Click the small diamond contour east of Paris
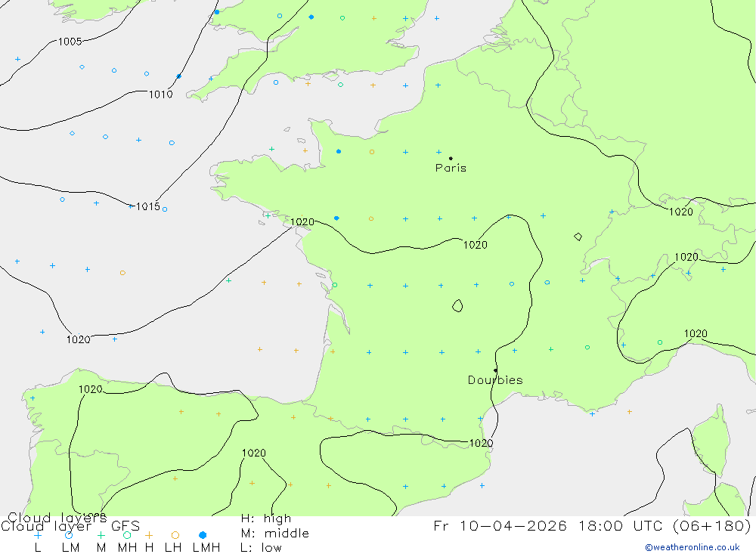 [x=578, y=237]
